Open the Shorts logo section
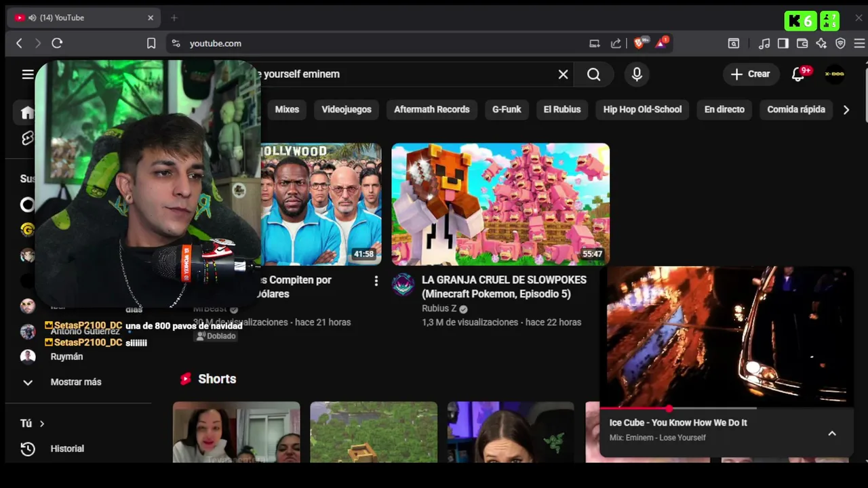 coord(186,379)
